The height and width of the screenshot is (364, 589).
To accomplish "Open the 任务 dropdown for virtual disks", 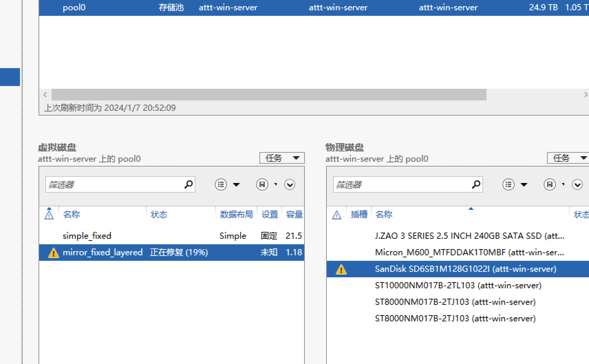I will click(282, 158).
